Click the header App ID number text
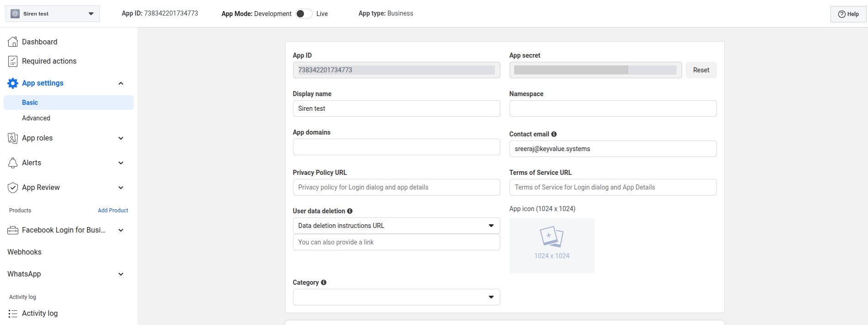 [x=171, y=13]
